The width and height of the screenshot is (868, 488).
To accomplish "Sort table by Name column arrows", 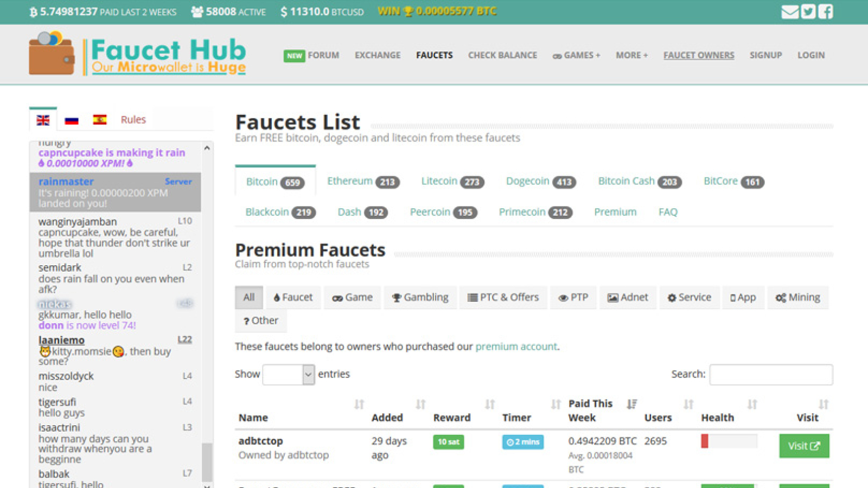I will [359, 404].
